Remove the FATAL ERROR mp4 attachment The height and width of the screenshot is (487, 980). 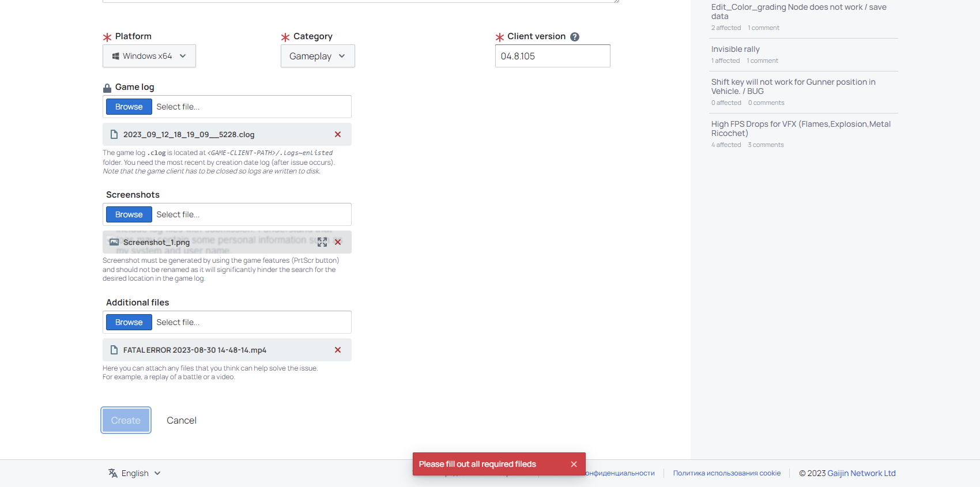point(338,350)
